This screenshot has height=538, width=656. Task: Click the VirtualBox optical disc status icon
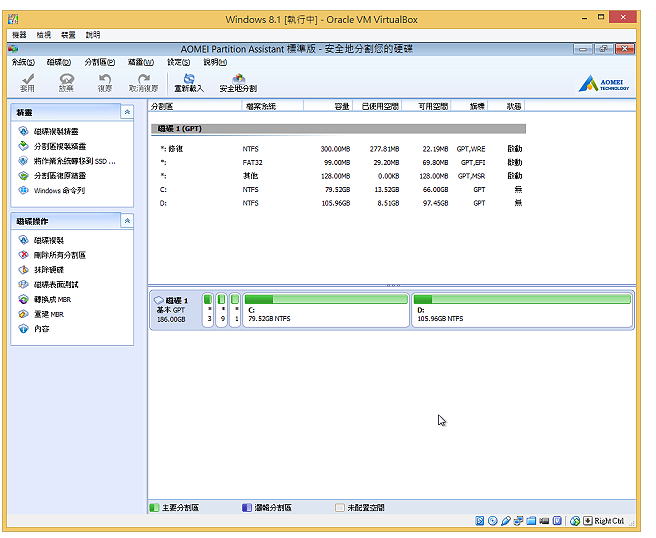(493, 520)
